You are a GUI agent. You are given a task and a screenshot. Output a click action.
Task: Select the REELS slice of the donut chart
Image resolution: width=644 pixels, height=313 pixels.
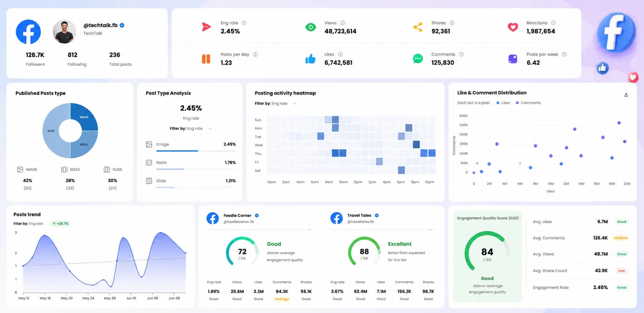[x=85, y=145]
